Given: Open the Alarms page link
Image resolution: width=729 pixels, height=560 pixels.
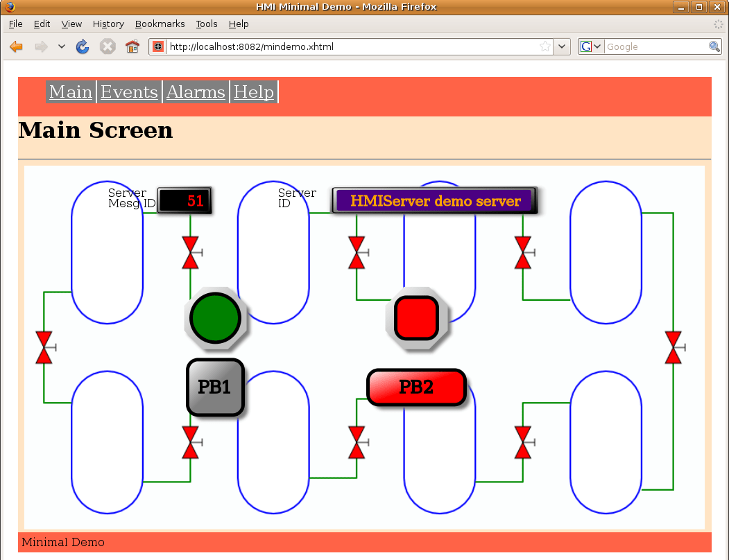Looking at the screenshot, I should tap(195, 91).
